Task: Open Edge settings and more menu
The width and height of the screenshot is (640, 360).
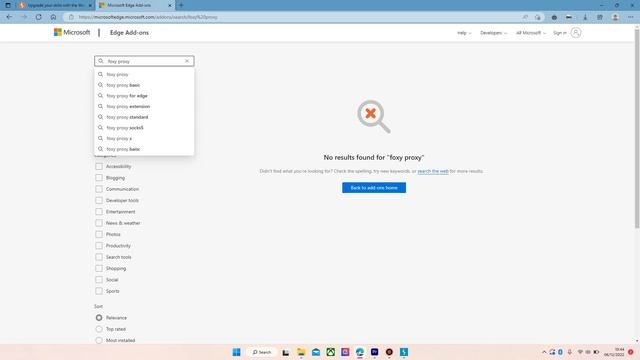Action: pos(631,17)
